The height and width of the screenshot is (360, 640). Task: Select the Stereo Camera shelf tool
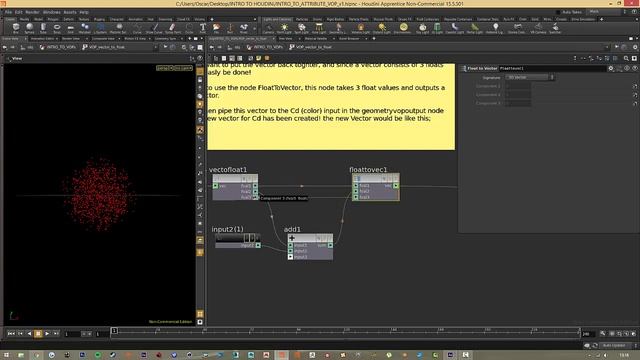[x=517, y=28]
